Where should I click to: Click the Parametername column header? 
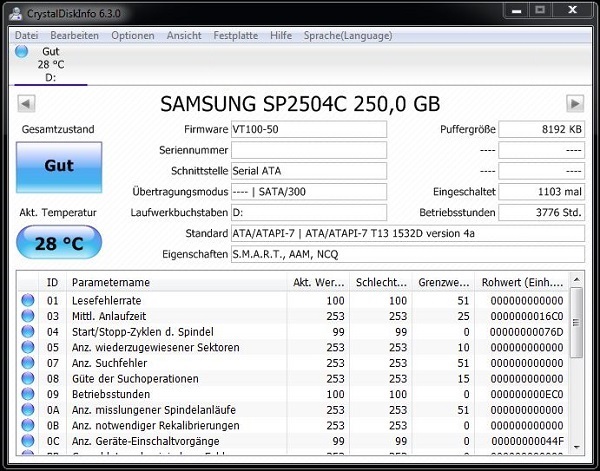tap(176, 282)
